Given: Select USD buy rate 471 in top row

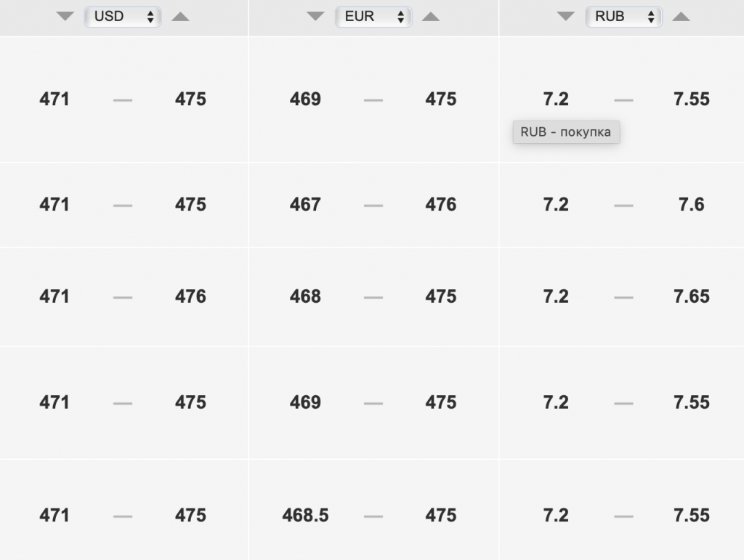Looking at the screenshot, I should [54, 100].
